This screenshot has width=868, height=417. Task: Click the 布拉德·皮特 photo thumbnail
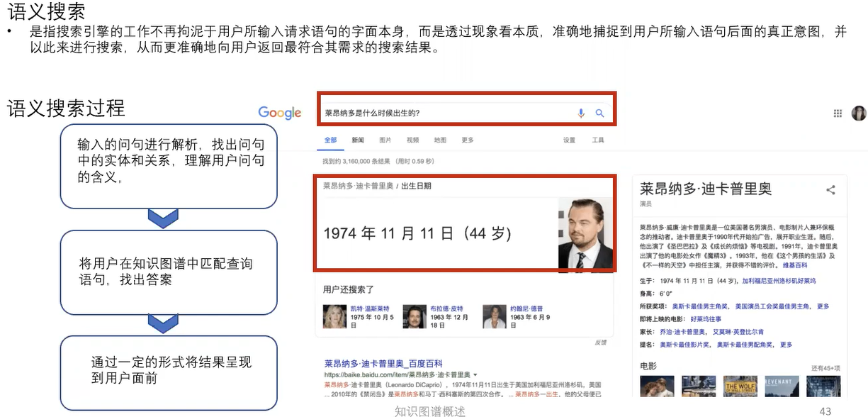414,317
